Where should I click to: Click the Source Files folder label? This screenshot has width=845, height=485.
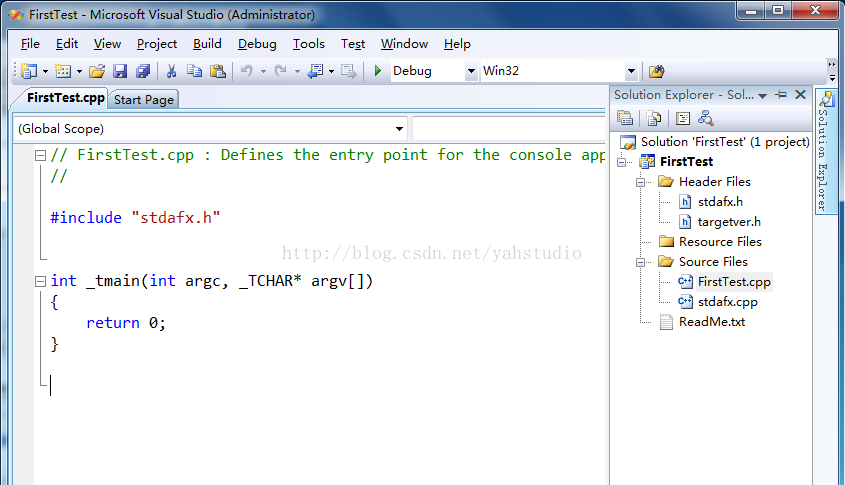713,262
